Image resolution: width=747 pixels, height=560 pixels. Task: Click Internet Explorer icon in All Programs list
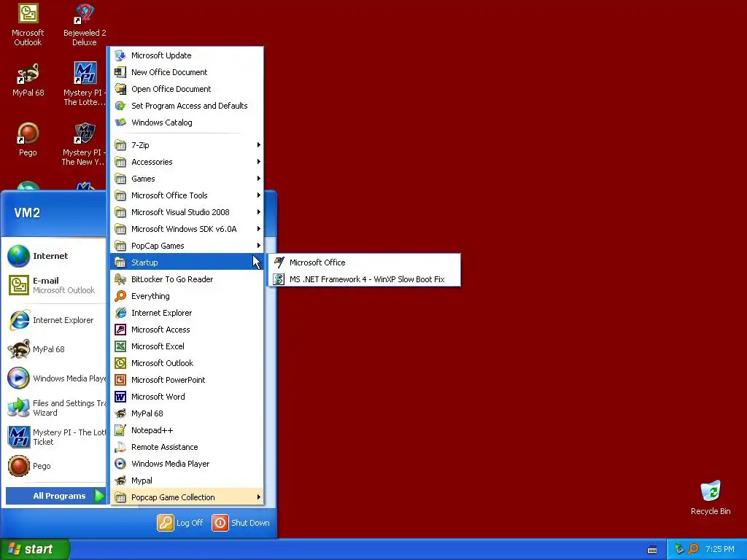click(x=120, y=313)
